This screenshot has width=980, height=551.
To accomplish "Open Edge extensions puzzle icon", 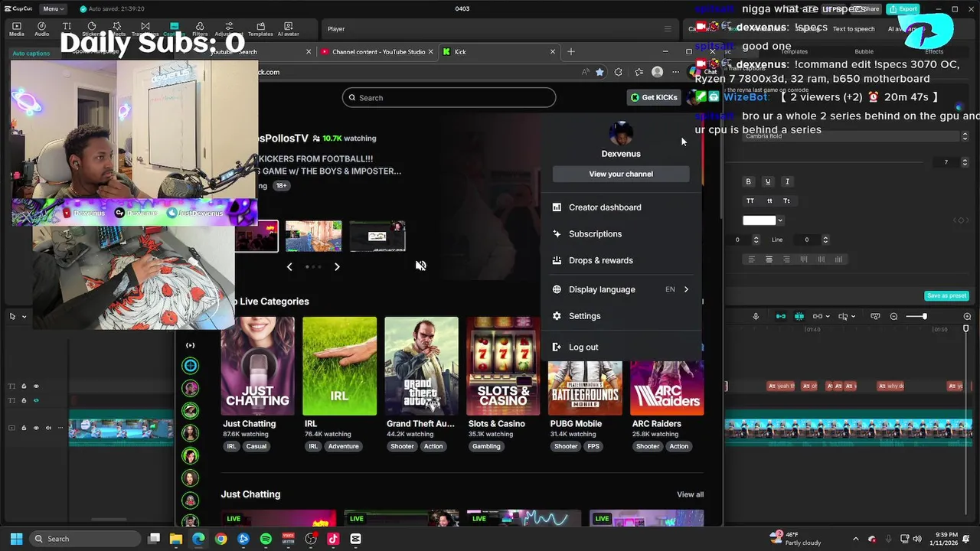I will point(619,72).
